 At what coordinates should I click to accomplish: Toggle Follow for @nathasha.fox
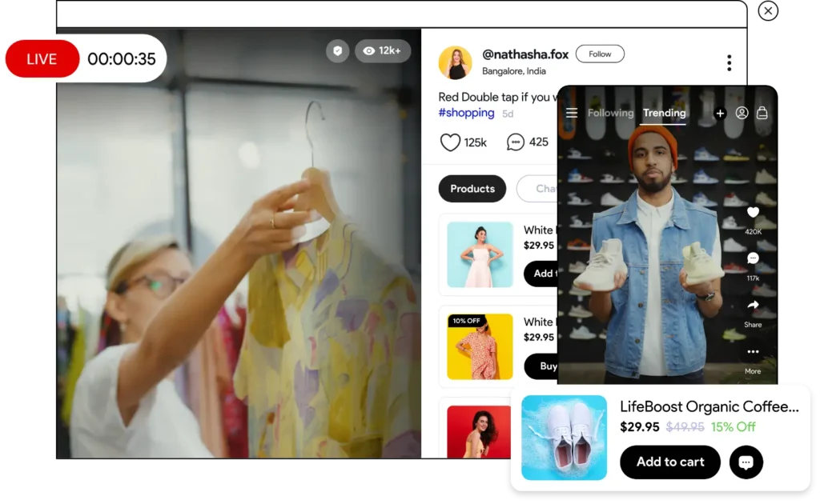coord(600,54)
